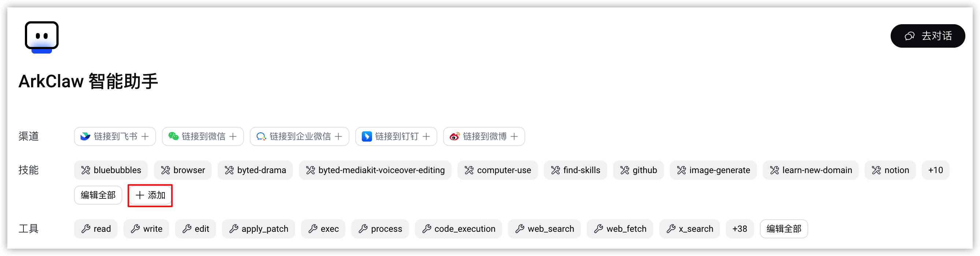The width and height of the screenshot is (980, 256).
Task: Click the Feishu icon in channels
Action: click(x=85, y=136)
